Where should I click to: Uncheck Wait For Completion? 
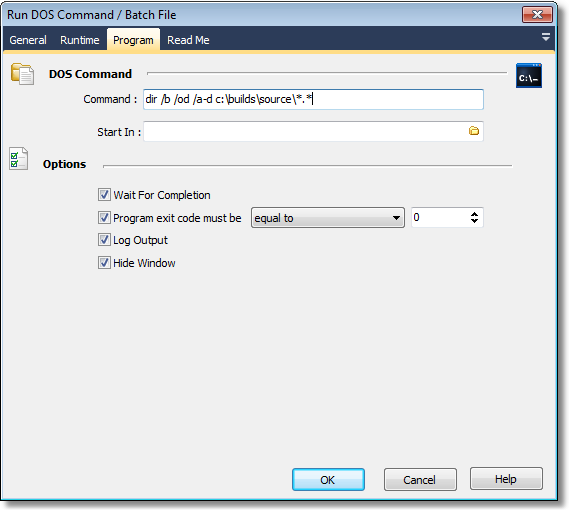tap(104, 194)
